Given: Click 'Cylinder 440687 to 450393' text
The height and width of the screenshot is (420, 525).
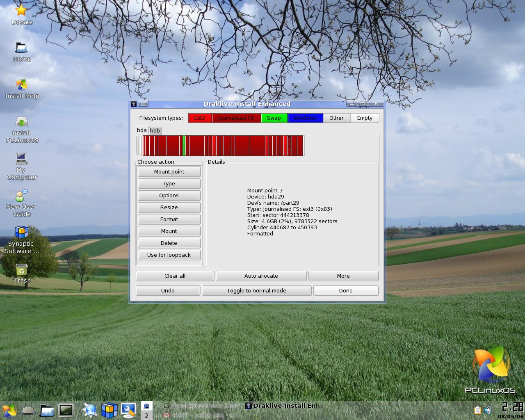Looking at the screenshot, I should pyautogui.click(x=282, y=228).
